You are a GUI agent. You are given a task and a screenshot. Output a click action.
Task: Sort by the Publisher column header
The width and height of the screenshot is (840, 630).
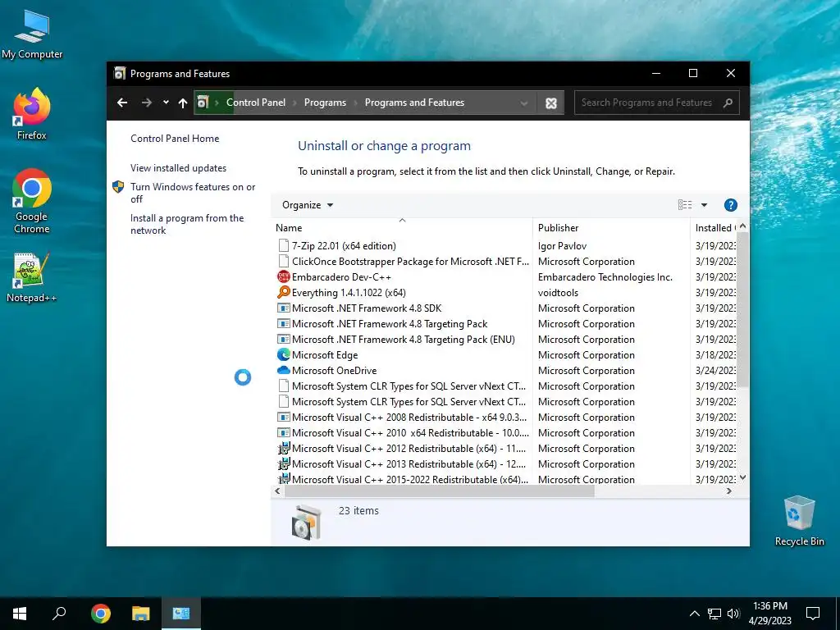[x=611, y=228]
